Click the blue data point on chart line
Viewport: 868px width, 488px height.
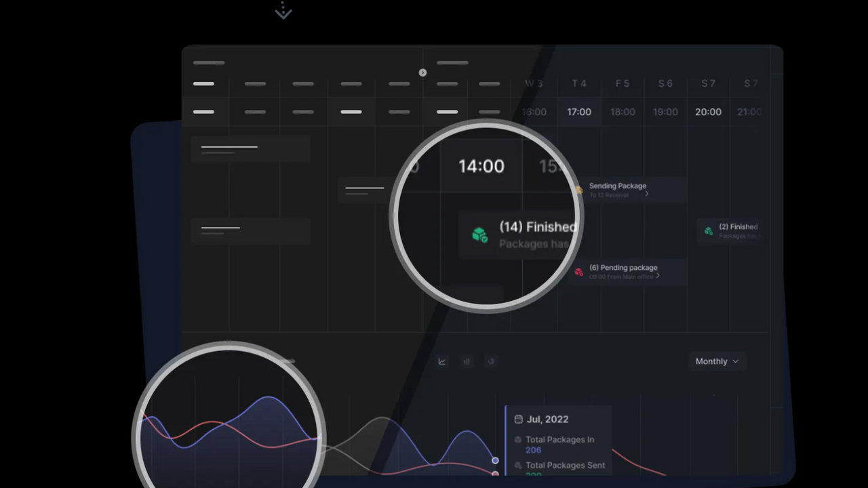495,461
